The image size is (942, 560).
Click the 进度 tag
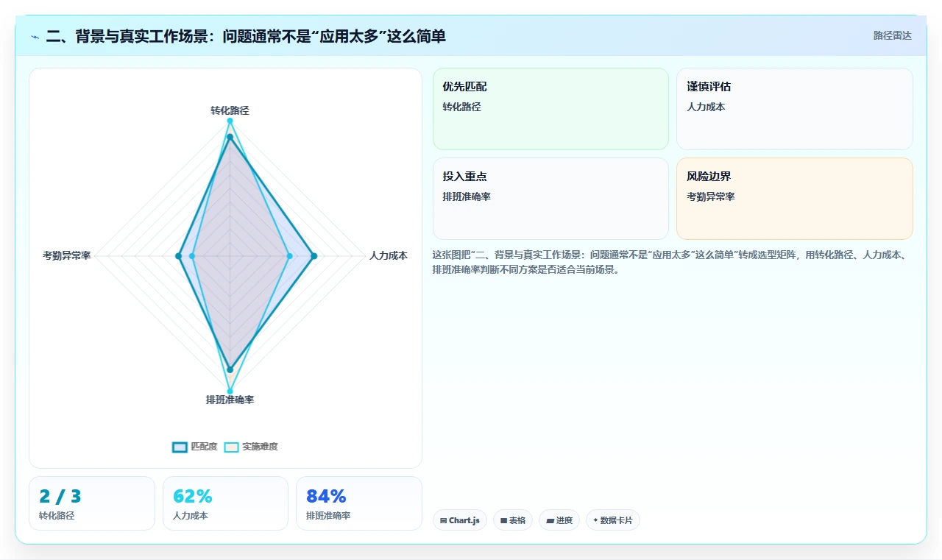click(x=559, y=520)
